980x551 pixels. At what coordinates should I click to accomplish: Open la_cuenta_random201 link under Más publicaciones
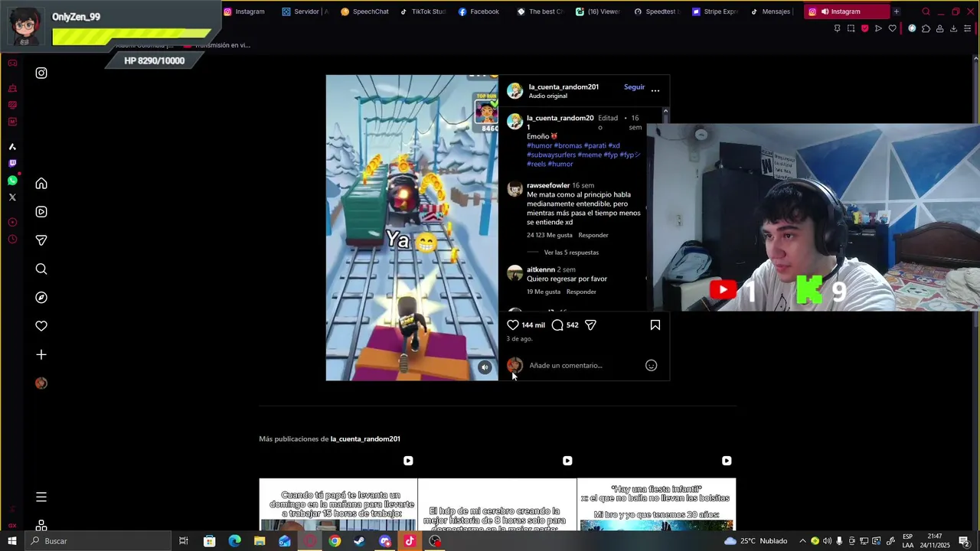(365, 439)
